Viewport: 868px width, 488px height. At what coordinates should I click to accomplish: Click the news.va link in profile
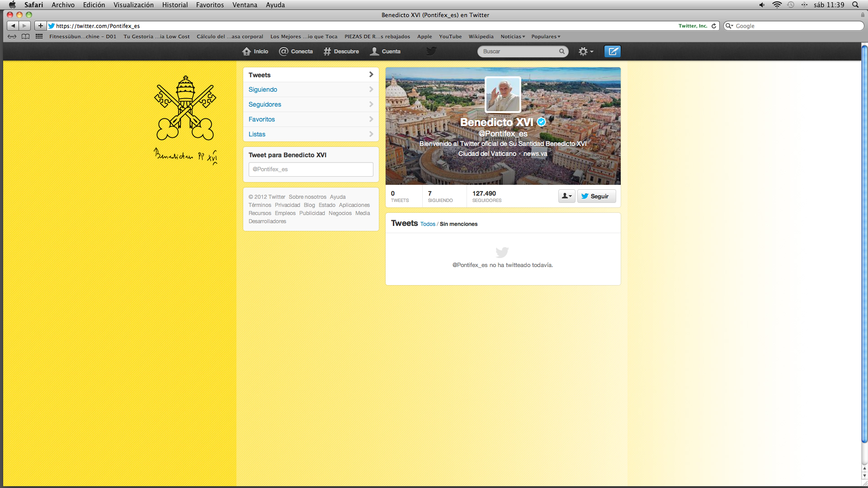point(535,154)
